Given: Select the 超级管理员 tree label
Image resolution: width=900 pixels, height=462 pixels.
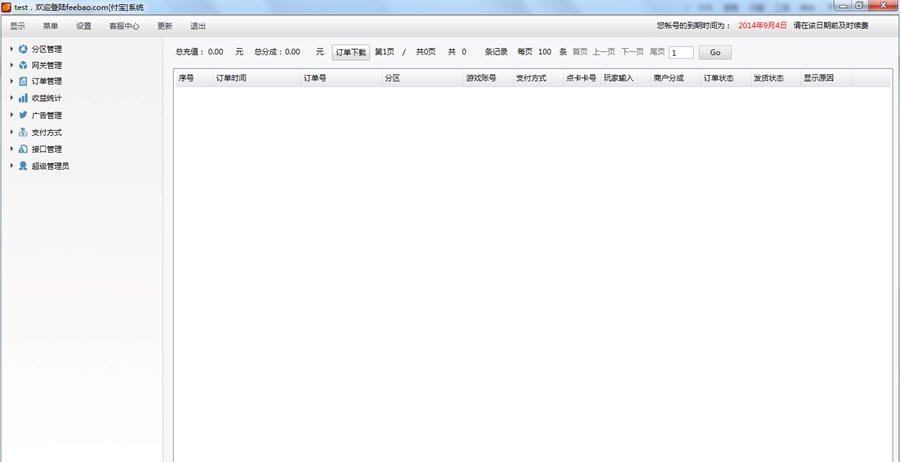Looking at the screenshot, I should click(x=51, y=166).
